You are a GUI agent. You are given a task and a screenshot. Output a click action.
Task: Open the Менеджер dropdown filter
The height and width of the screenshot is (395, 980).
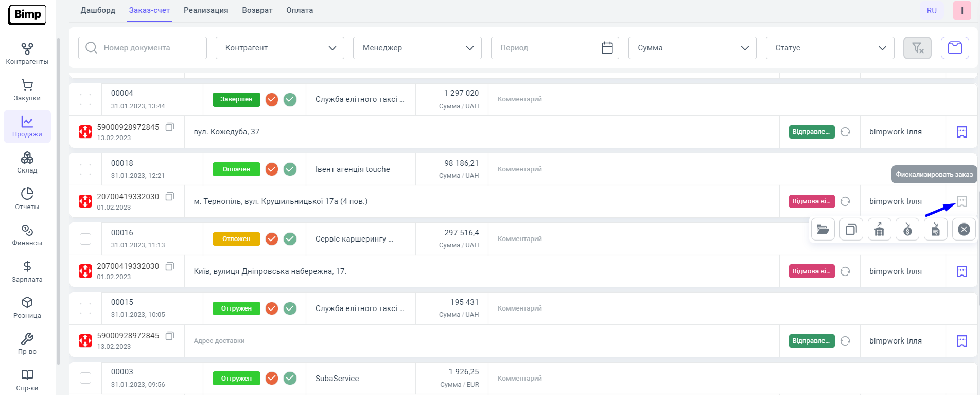click(x=417, y=48)
